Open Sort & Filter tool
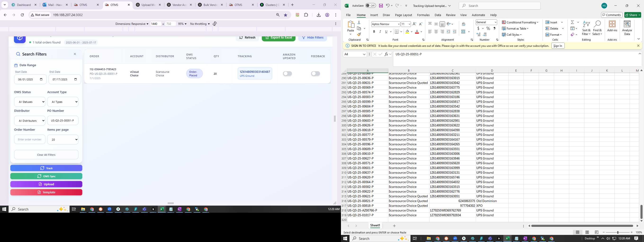The image size is (644, 242). [586, 28]
